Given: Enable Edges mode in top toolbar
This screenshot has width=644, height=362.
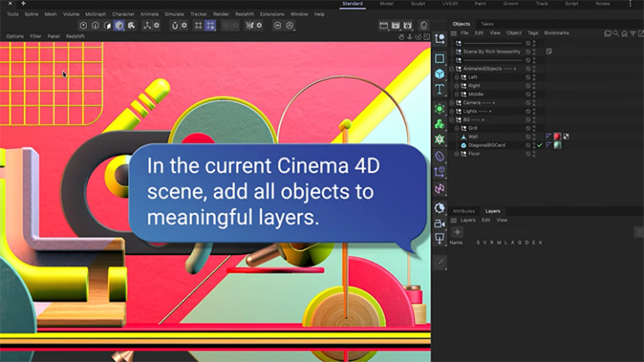Looking at the screenshot, I should (x=95, y=25).
